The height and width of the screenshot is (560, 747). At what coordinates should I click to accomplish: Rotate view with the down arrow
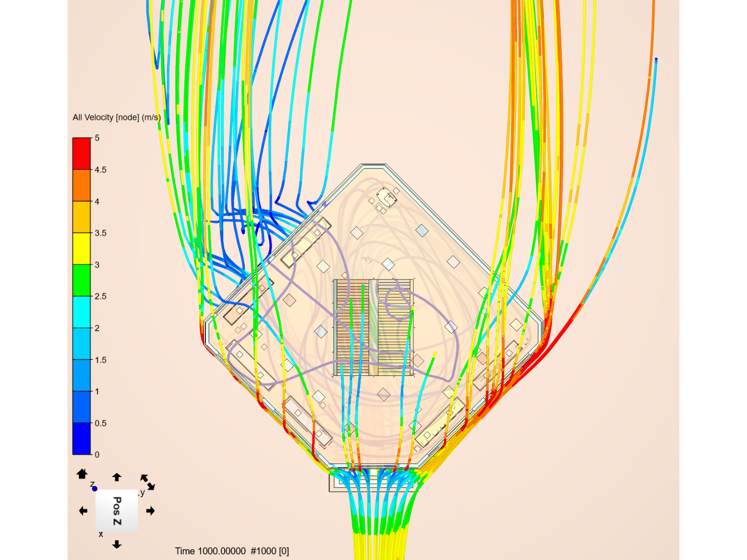(117, 544)
